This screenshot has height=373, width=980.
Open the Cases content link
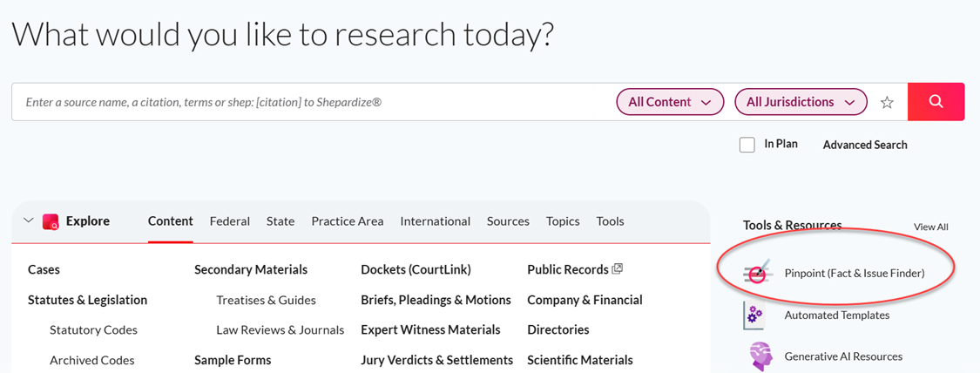(x=44, y=270)
